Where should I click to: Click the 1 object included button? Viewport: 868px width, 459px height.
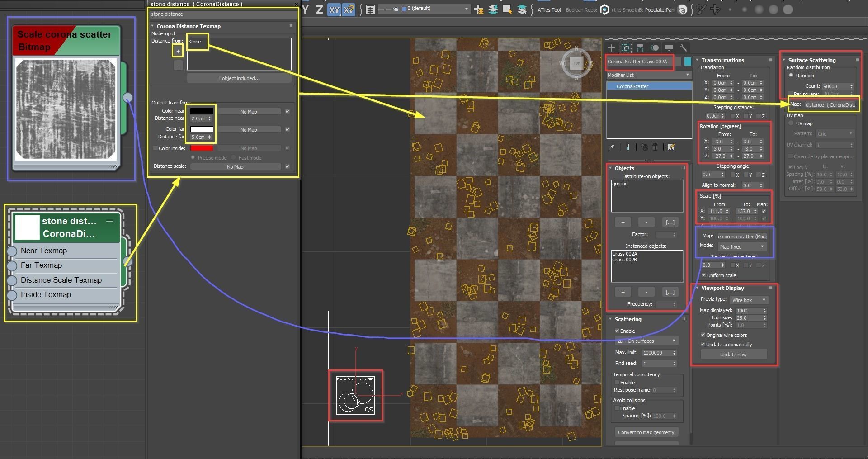(239, 78)
